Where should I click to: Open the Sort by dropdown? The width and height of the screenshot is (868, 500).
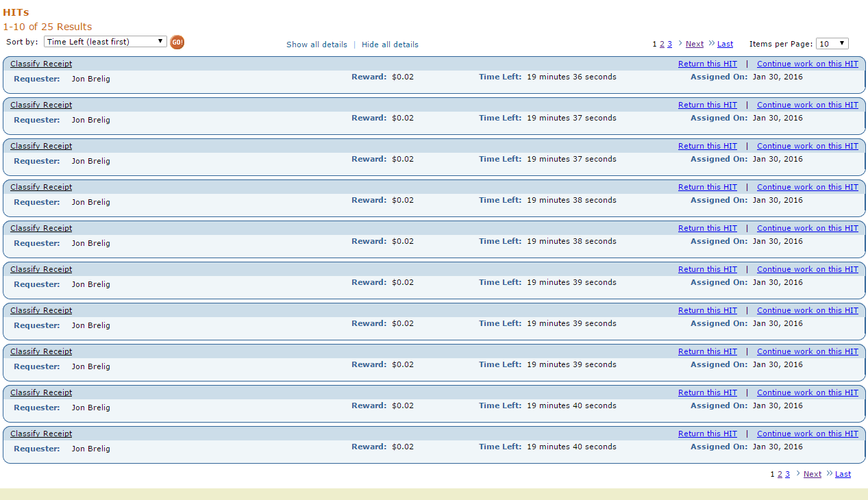click(x=106, y=42)
